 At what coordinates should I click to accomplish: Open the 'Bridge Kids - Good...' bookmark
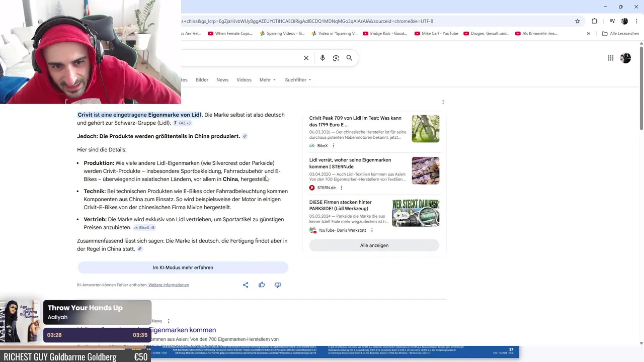tap(385, 34)
